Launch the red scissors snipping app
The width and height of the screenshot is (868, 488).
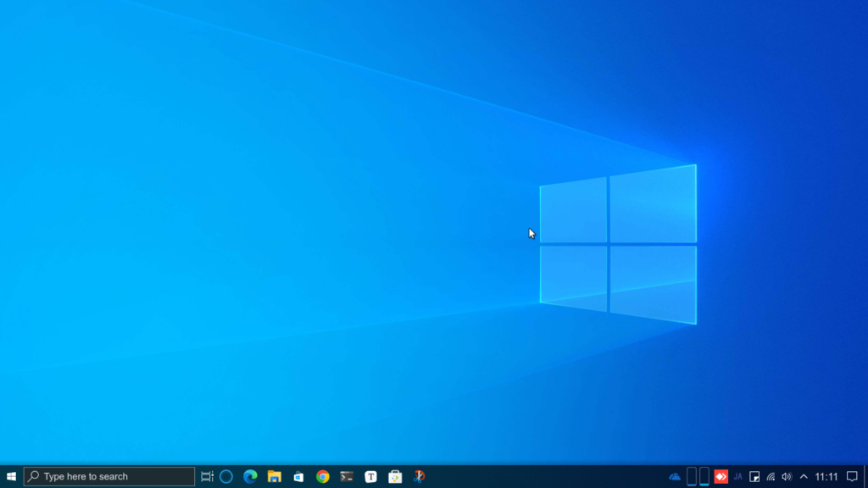419,476
